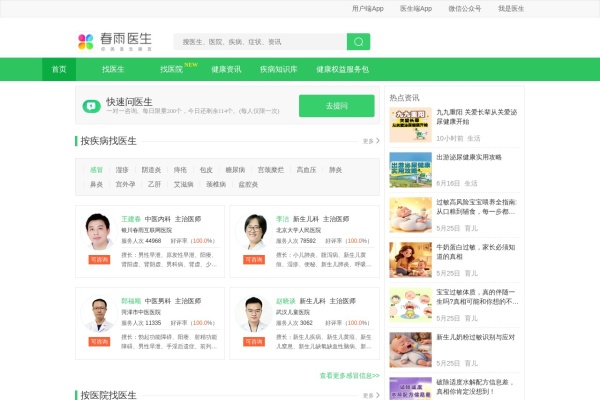Screen dimensions: 600x400
Task: Open article title 九九重阳 关爱长辈从关爱泌尿健康开始
Action: tap(477, 117)
